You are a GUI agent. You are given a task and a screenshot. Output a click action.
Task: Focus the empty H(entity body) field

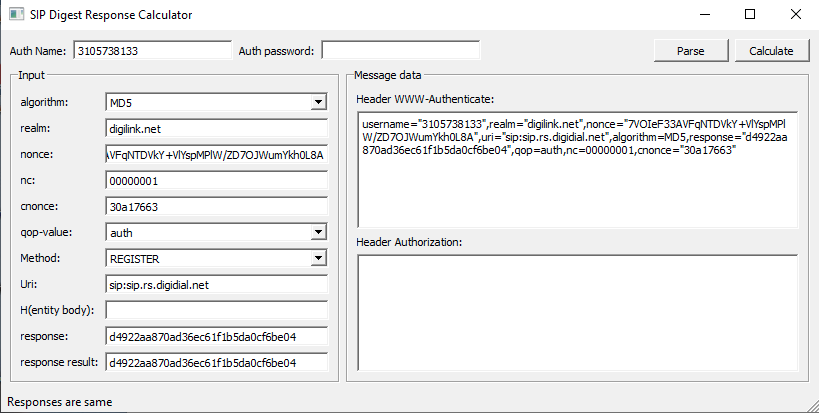pyautogui.click(x=216, y=310)
